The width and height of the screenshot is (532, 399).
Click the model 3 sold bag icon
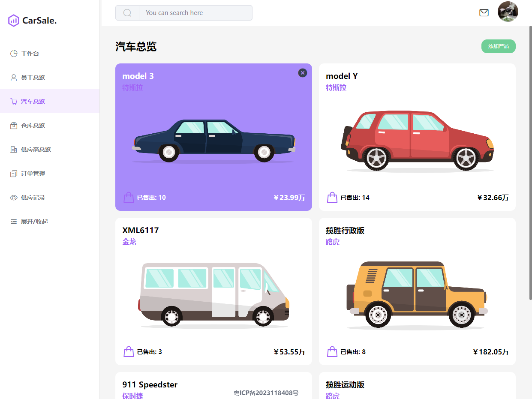(x=129, y=198)
